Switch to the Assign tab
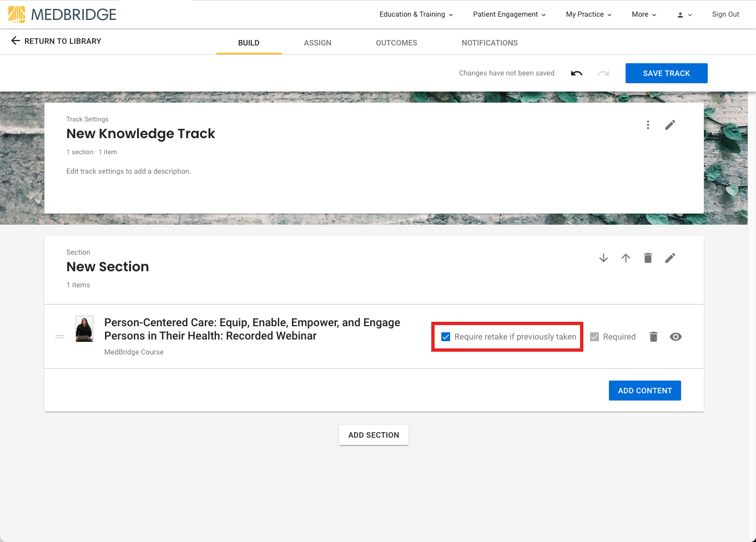The height and width of the screenshot is (542, 756). 317,43
